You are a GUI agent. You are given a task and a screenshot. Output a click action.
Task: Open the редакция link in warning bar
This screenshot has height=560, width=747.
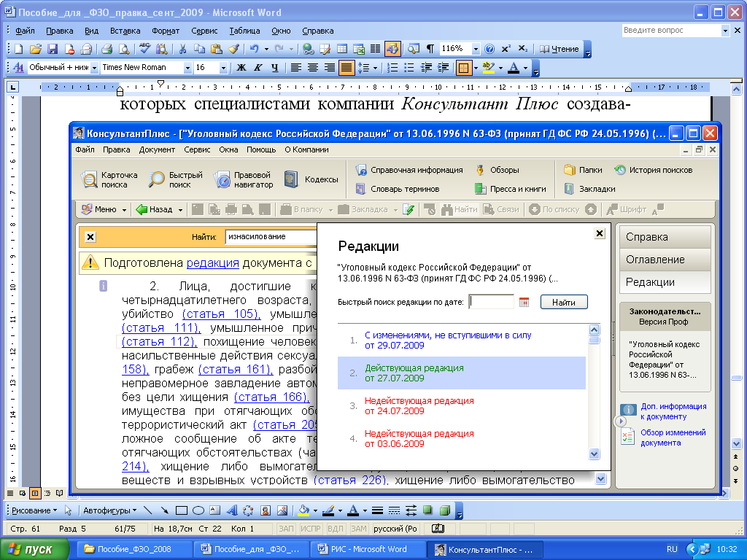pyautogui.click(x=212, y=262)
